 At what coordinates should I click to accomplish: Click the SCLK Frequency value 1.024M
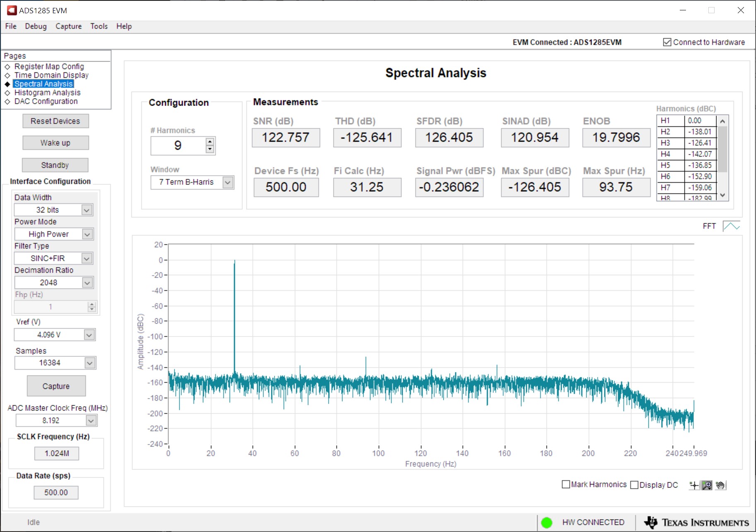[x=56, y=453]
